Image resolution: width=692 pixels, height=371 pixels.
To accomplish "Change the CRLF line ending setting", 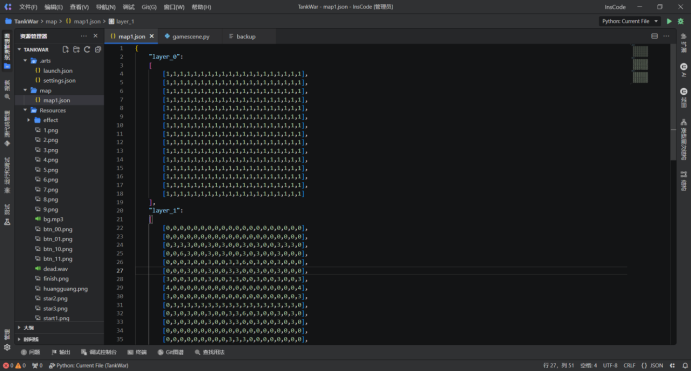I will click(629, 366).
